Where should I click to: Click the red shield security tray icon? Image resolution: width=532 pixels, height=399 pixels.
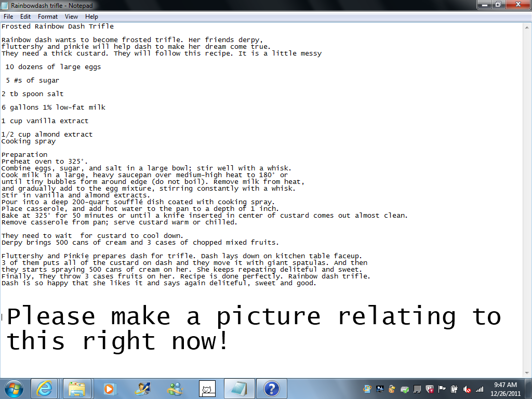[x=429, y=389]
